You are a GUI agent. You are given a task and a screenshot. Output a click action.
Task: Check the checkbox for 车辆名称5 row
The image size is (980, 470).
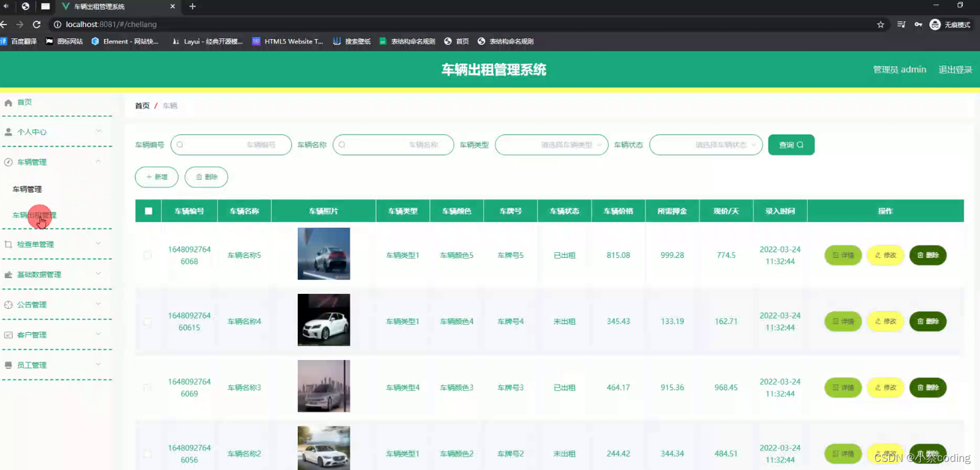click(x=148, y=255)
